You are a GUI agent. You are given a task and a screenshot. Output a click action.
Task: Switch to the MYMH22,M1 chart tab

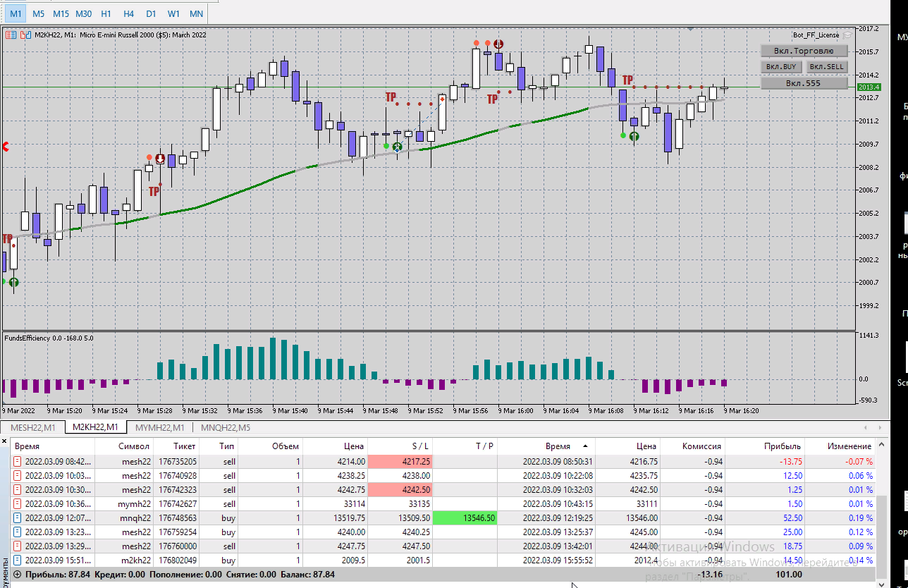[x=160, y=427]
